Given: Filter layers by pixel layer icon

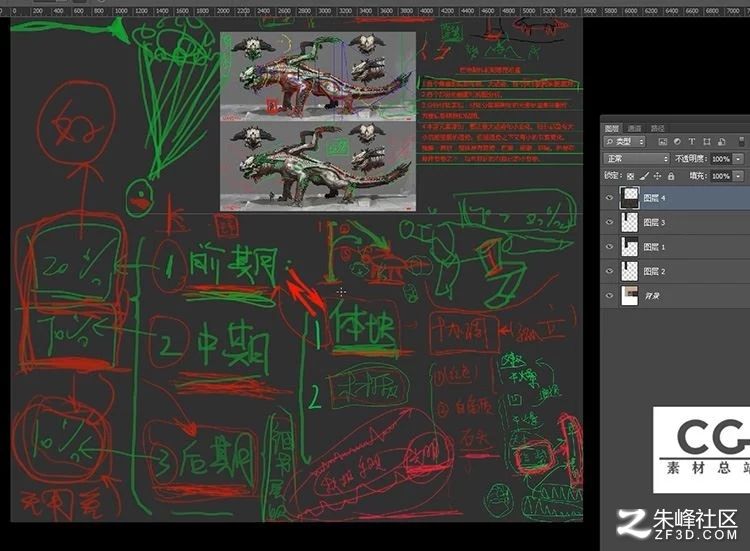Looking at the screenshot, I should click(x=662, y=142).
